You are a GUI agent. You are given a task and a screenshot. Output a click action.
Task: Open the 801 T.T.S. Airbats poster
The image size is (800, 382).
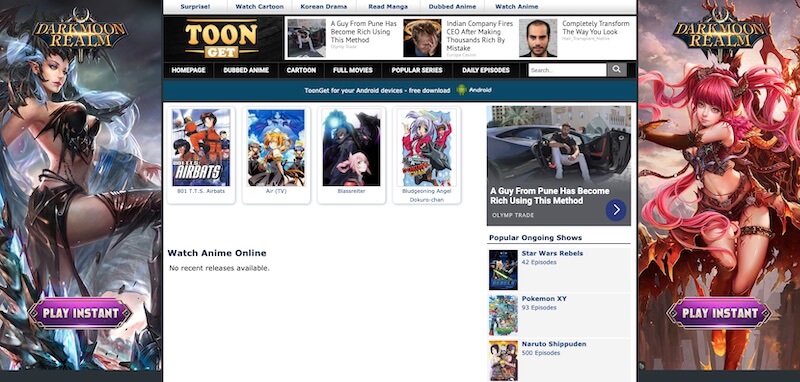(x=201, y=147)
